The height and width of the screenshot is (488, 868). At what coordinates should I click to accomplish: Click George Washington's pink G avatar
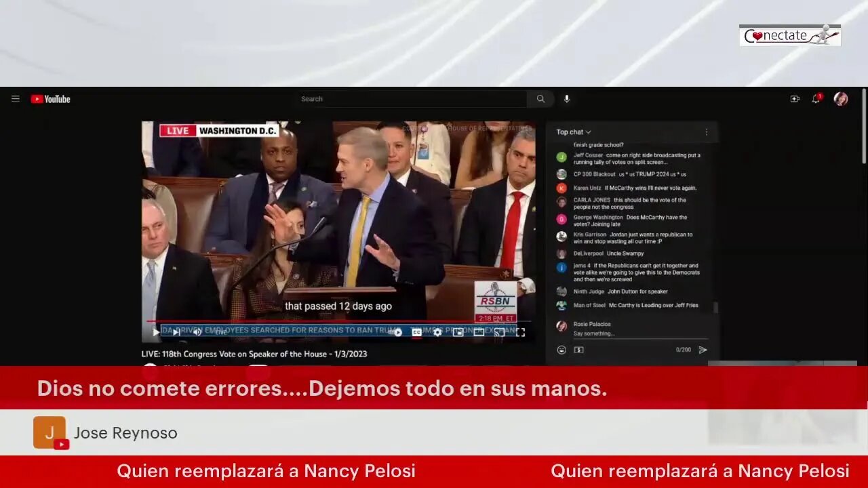pos(561,219)
